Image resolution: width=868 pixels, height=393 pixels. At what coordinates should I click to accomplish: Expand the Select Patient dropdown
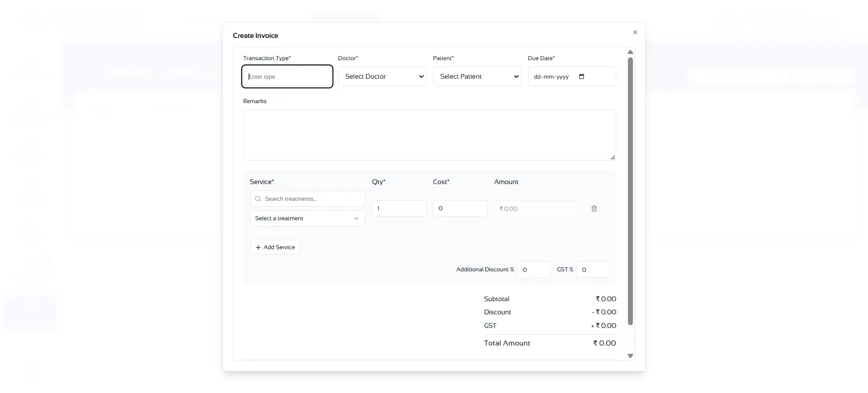477,76
